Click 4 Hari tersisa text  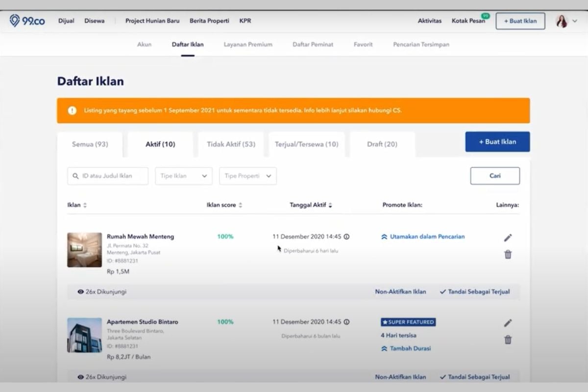click(398, 336)
